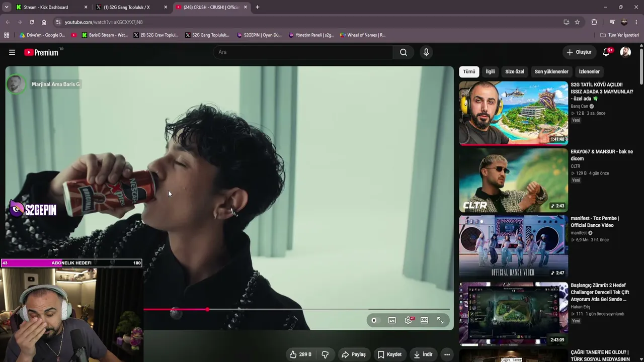The image size is (644, 362).
Task: Open the Wheel of Names bookmark
Action: pyautogui.click(x=363, y=35)
